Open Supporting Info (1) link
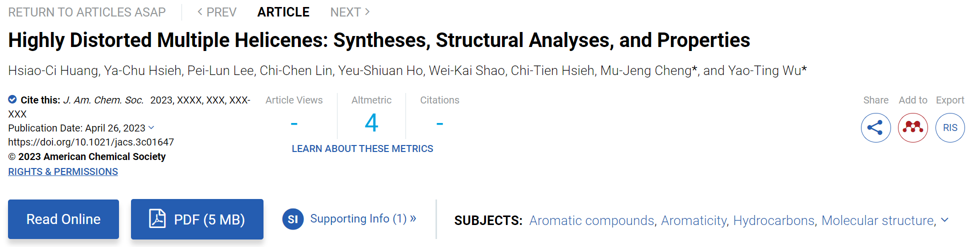 coord(363,219)
